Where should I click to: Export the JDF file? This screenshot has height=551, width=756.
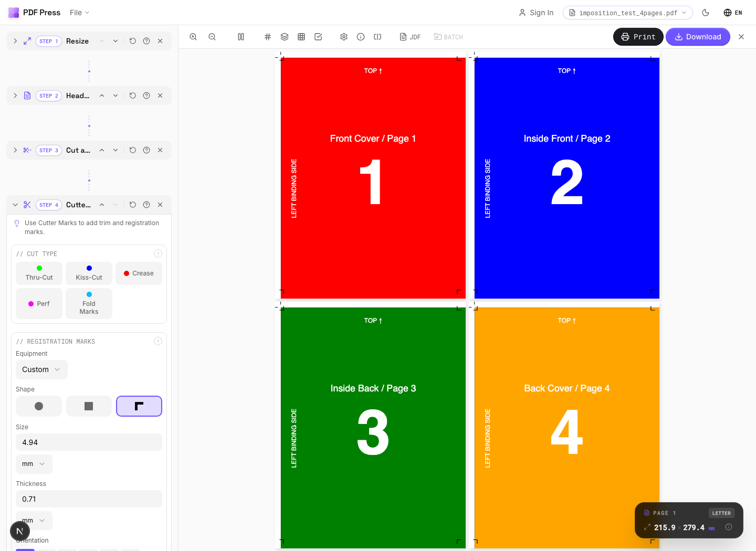click(410, 37)
